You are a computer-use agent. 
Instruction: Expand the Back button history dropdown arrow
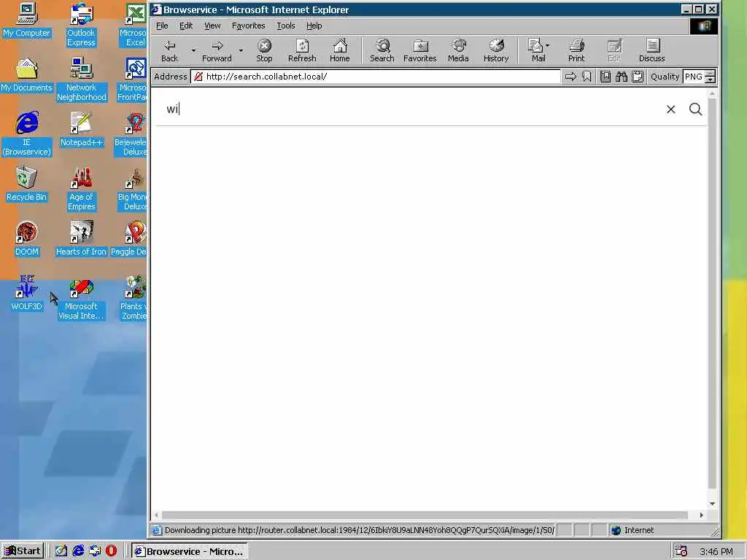(193, 50)
